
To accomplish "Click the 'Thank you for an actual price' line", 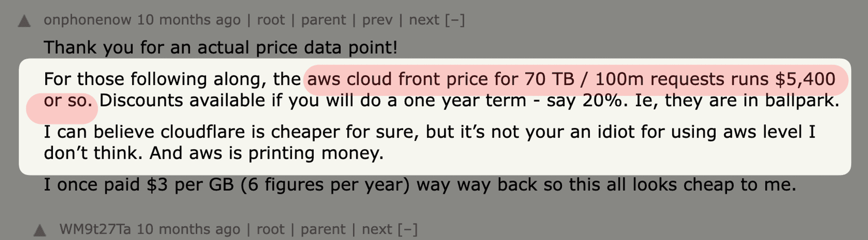I will pyautogui.click(x=221, y=47).
